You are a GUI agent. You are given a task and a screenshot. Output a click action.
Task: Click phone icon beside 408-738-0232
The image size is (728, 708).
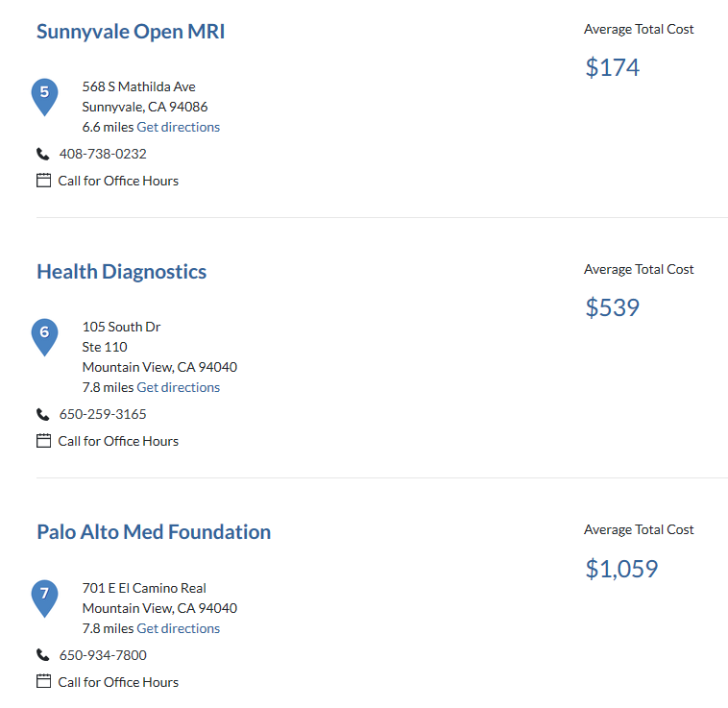coord(42,154)
